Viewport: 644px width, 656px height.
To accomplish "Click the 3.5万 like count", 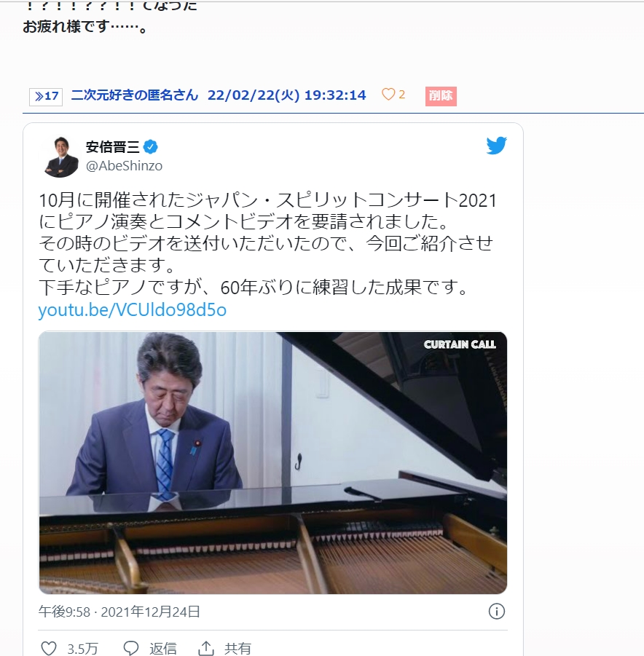I will (82, 649).
